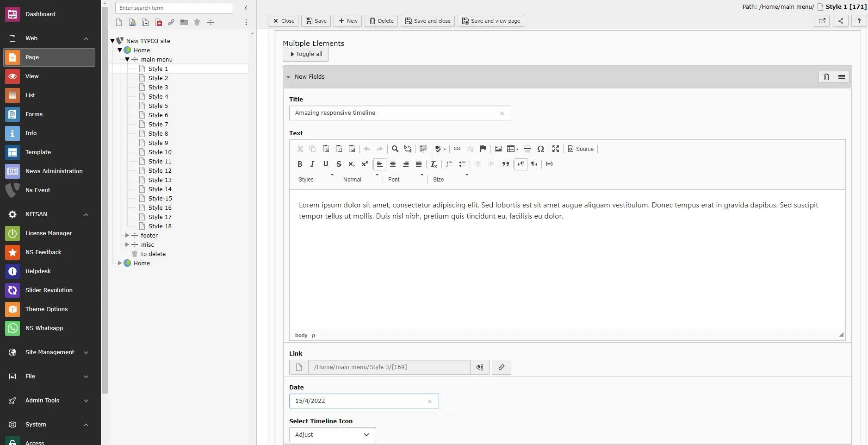Open the link browser for Link field

click(x=501, y=367)
